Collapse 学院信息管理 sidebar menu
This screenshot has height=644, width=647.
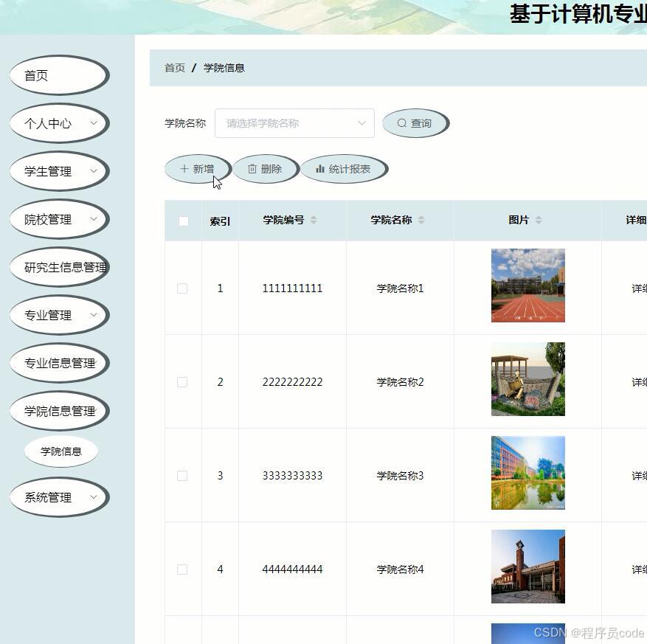tap(60, 411)
